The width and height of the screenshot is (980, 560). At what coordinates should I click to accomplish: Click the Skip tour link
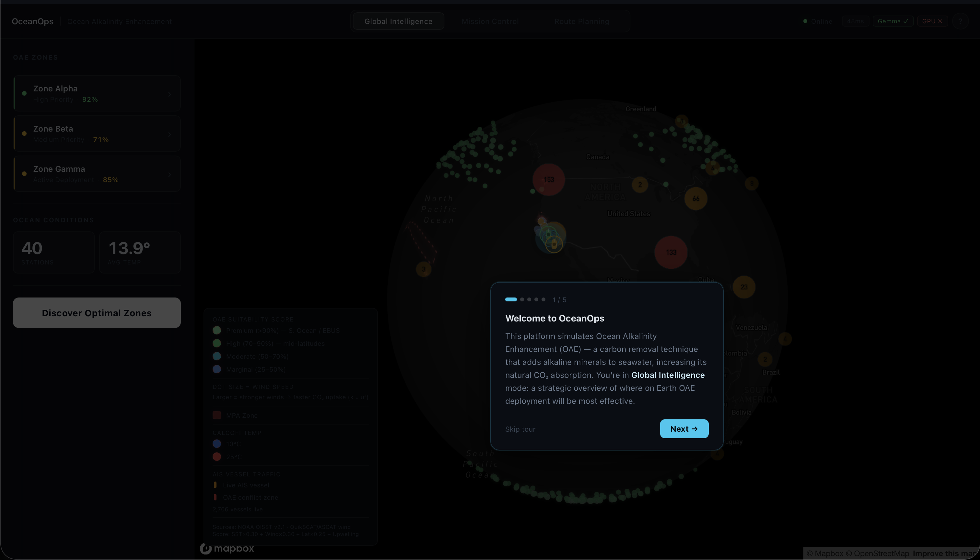point(520,429)
